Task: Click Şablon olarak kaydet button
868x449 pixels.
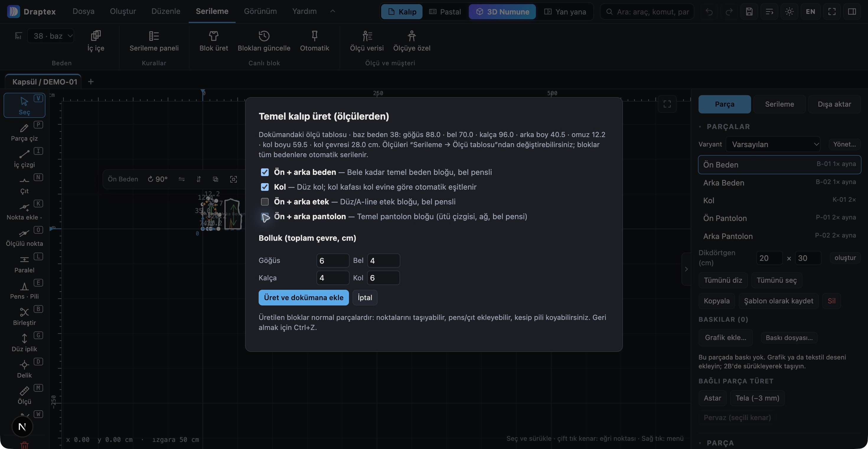Action: 778,301
